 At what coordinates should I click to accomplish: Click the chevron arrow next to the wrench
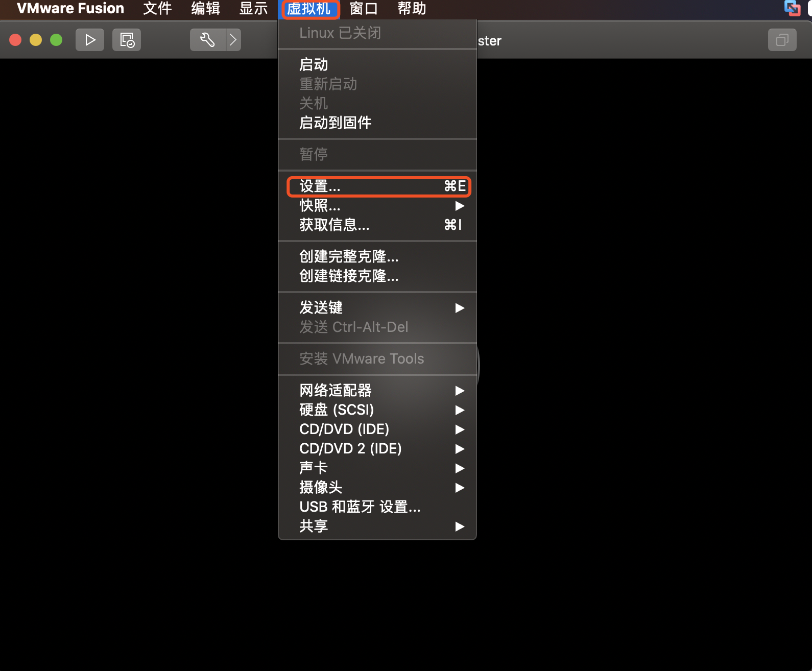233,40
